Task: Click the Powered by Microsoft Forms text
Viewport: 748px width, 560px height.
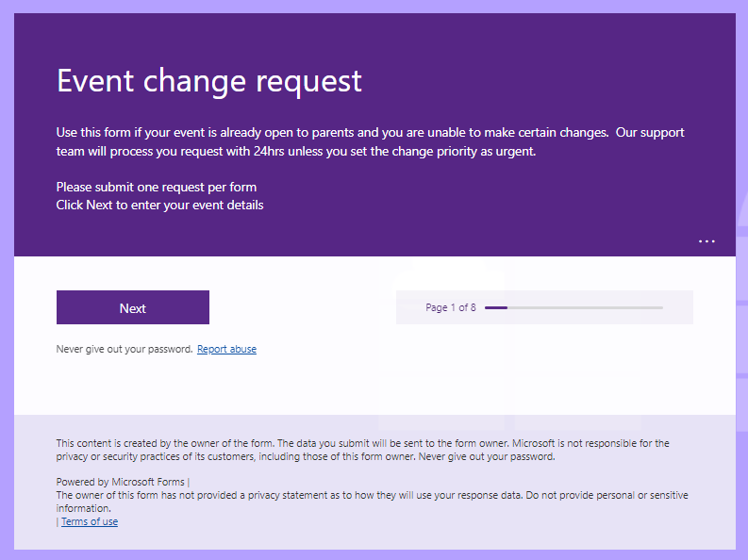Action: 120,482
